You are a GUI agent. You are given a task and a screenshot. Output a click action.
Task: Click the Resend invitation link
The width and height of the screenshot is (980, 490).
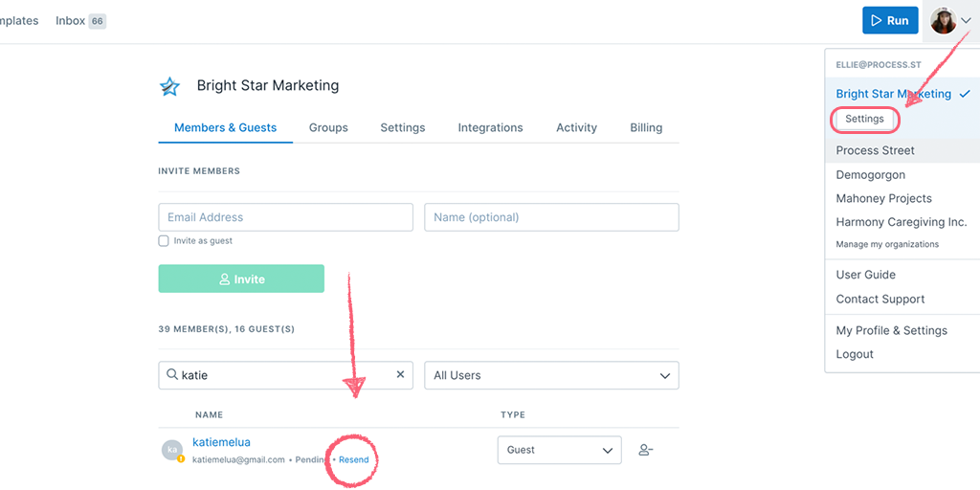pyautogui.click(x=353, y=460)
